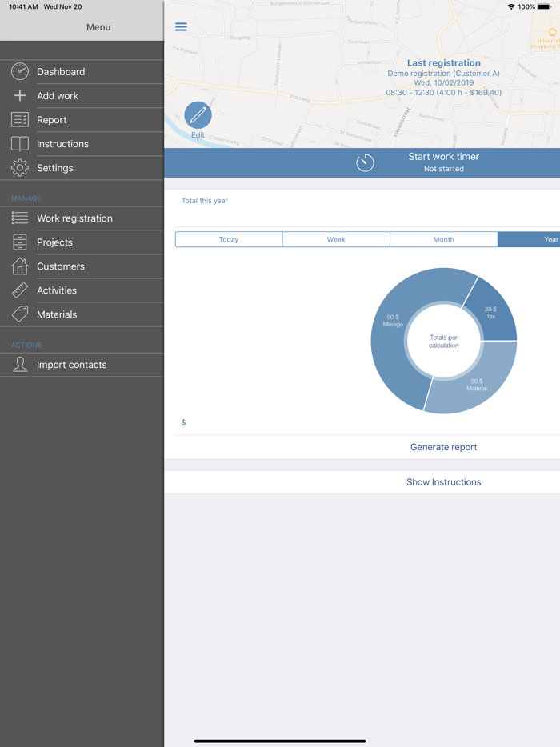Image resolution: width=560 pixels, height=747 pixels.
Task: Click the Settings gear icon
Action: (20, 168)
